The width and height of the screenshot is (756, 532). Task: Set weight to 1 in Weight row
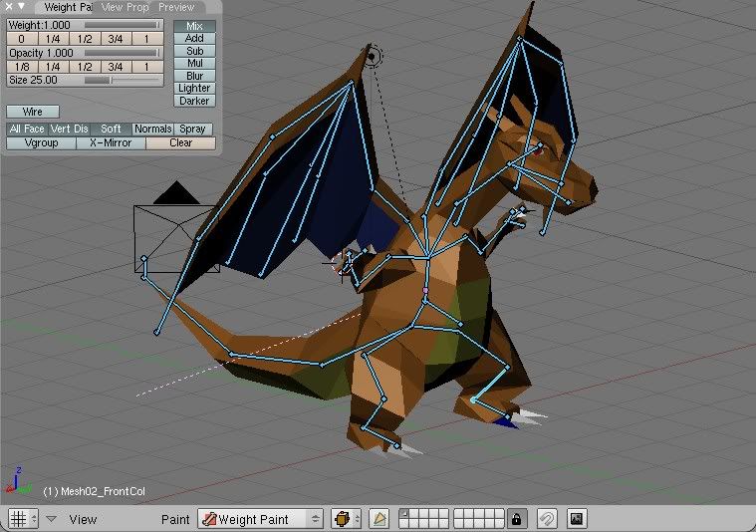click(147, 39)
